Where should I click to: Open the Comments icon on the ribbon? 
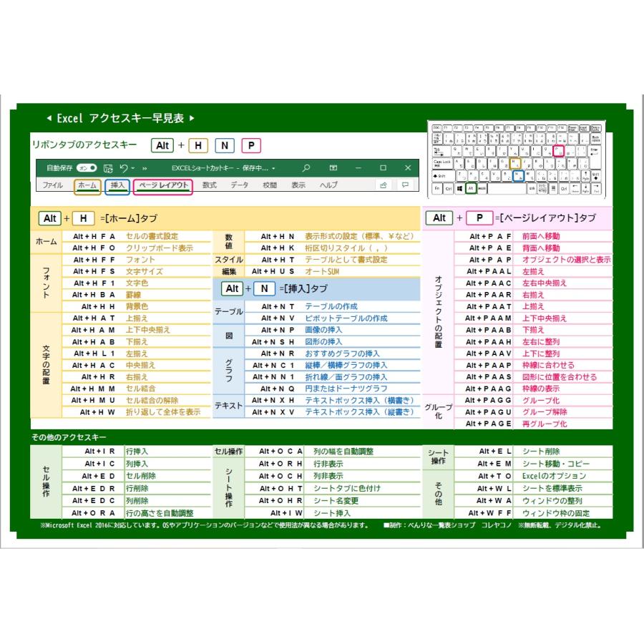[406, 185]
